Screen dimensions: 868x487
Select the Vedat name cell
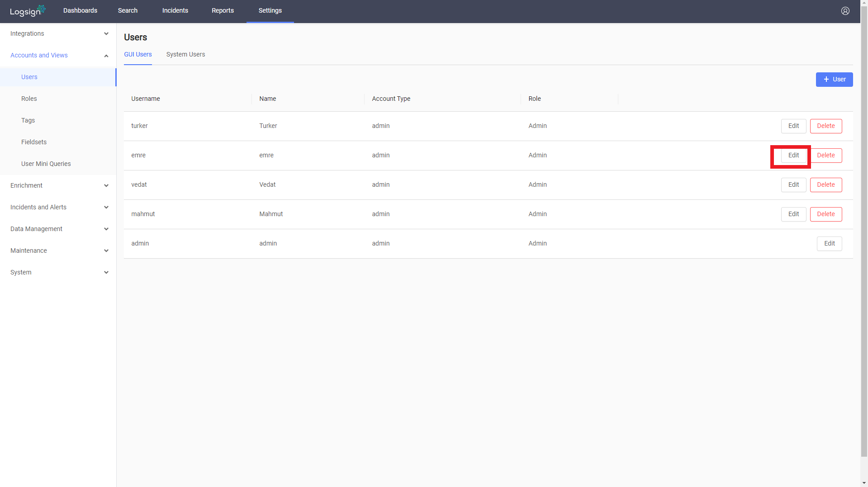point(267,184)
